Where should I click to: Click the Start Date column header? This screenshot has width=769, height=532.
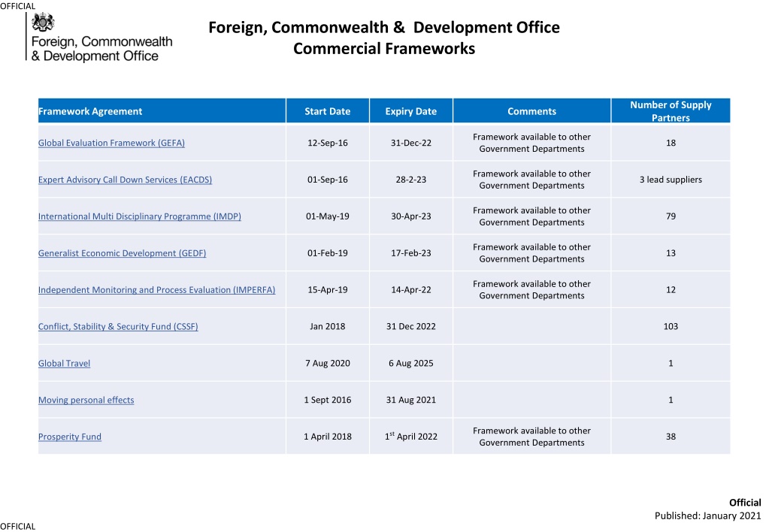(328, 110)
